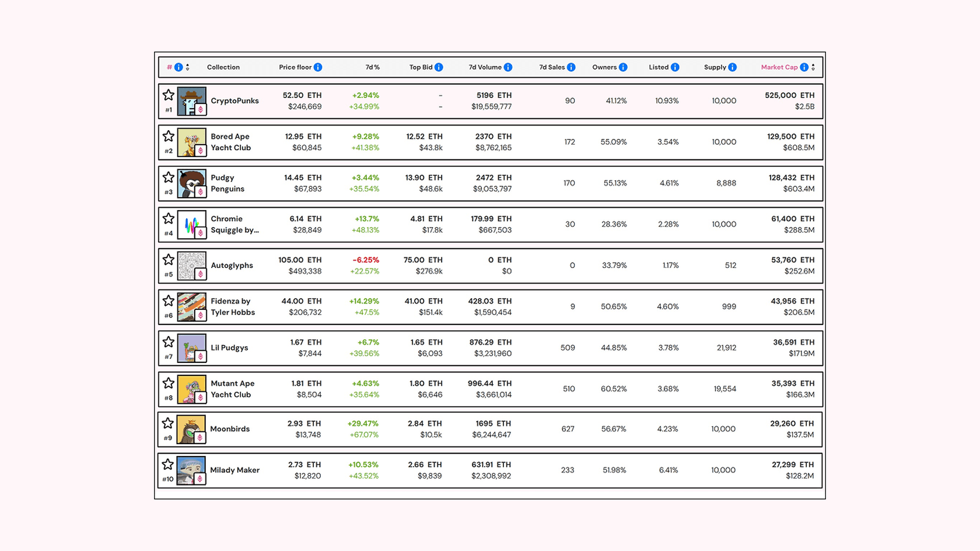The width and height of the screenshot is (980, 551).
Task: Click the 7d Sales column header
Action: point(552,67)
